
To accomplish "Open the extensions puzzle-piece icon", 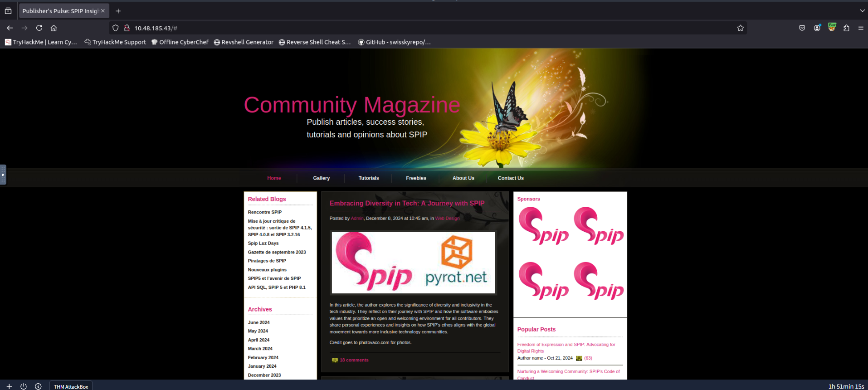I will 846,28.
